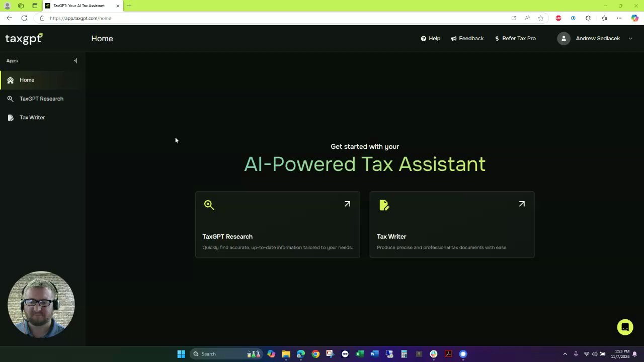The image size is (644, 362).
Task: Click the browser back button
Action: pyautogui.click(x=9, y=18)
